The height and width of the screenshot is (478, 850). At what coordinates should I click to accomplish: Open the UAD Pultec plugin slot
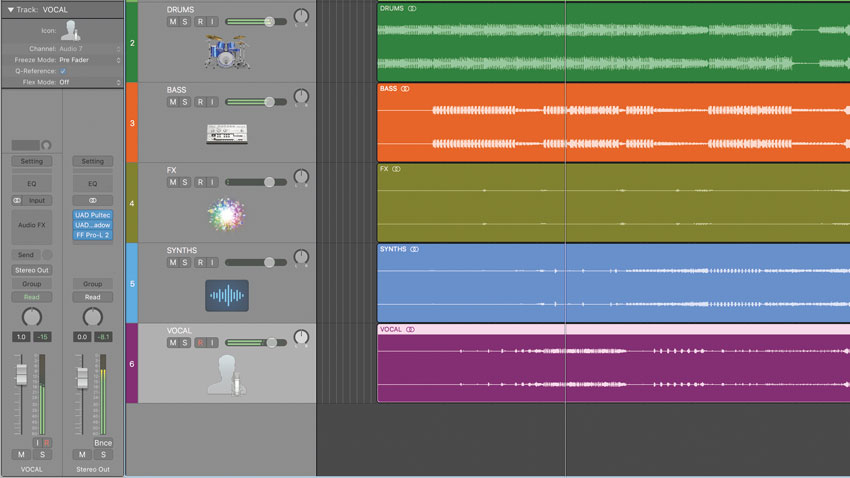click(93, 215)
